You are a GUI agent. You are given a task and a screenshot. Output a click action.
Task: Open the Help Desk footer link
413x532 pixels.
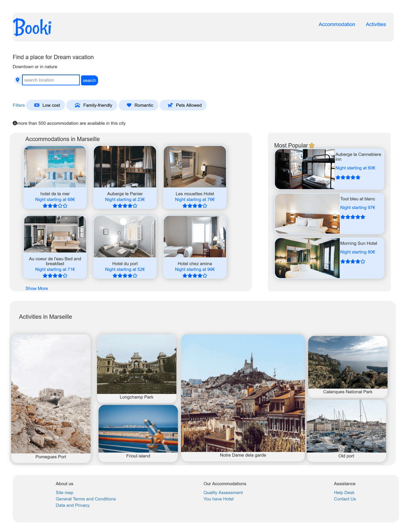(344, 493)
